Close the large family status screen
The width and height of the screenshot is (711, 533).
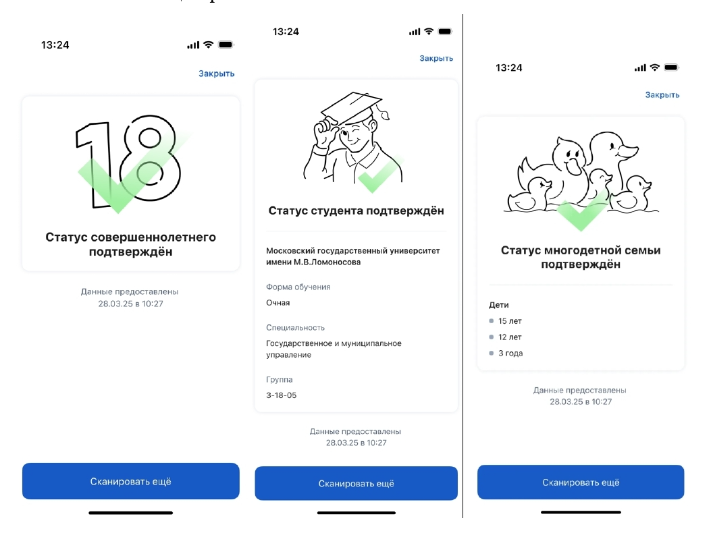pyautogui.click(x=662, y=95)
